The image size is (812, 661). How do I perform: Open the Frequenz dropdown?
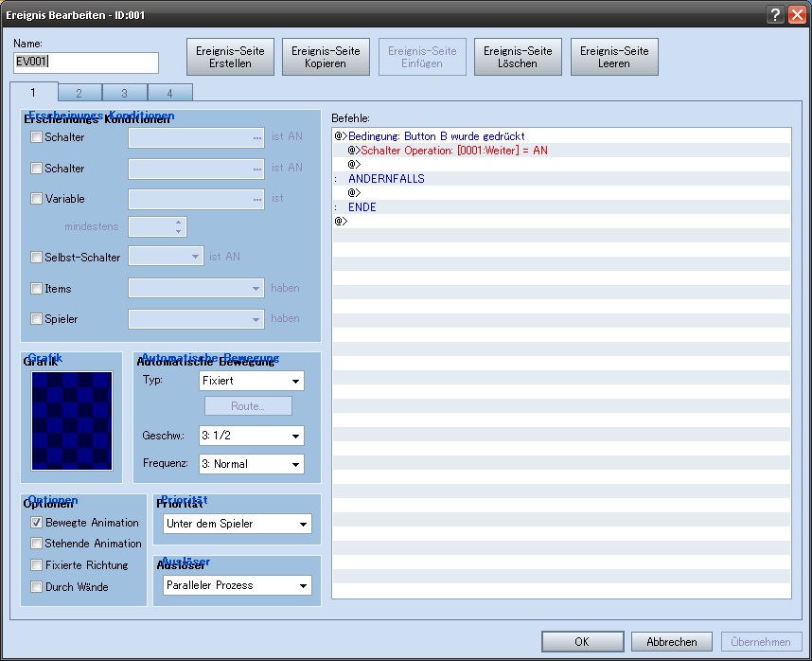(251, 465)
